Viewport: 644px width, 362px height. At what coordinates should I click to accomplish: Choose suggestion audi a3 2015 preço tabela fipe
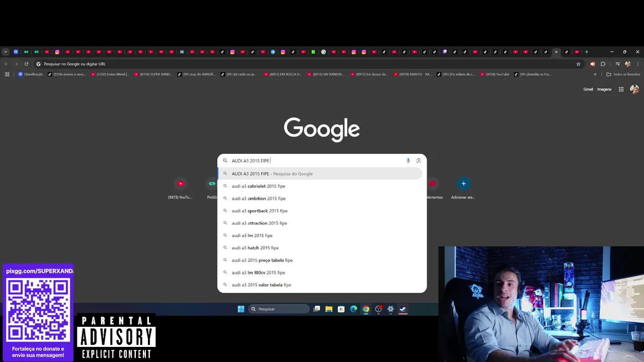point(320,260)
